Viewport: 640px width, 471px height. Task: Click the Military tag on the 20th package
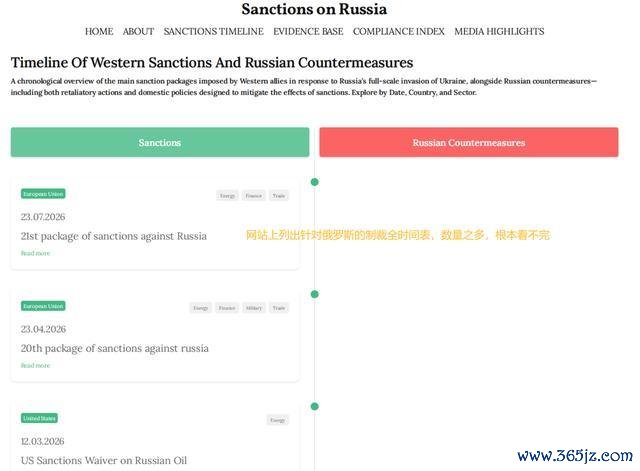pyautogui.click(x=254, y=308)
